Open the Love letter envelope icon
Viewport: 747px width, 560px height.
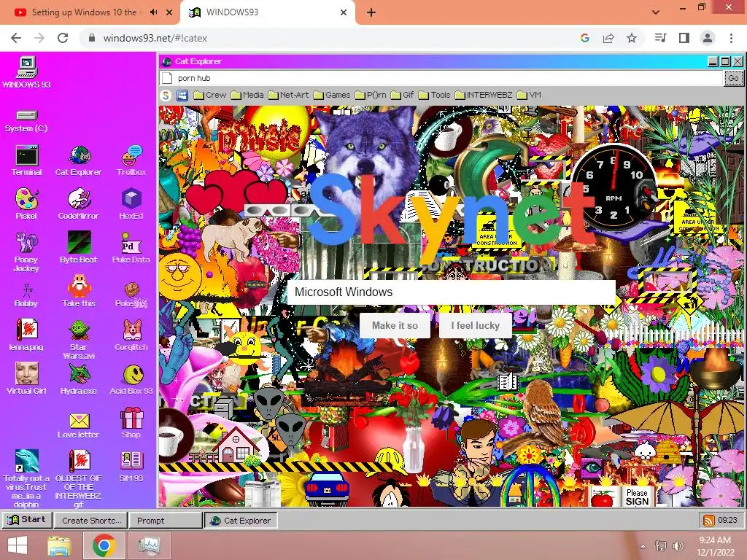79,426
